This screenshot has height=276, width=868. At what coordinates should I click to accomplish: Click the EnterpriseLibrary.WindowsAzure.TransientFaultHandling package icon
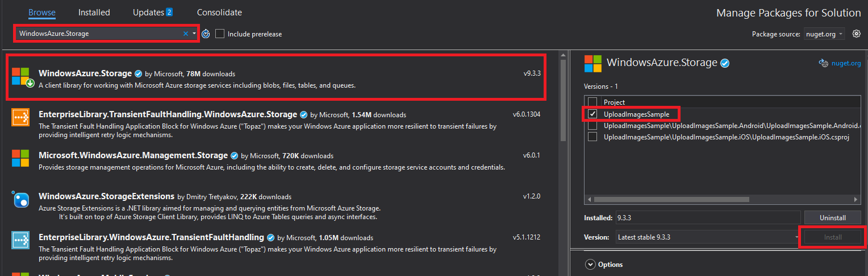[21, 240]
